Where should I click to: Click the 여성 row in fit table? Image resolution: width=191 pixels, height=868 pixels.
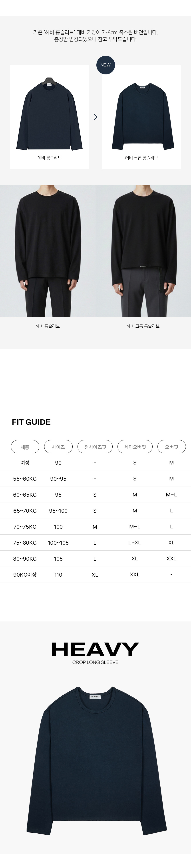coord(25,463)
